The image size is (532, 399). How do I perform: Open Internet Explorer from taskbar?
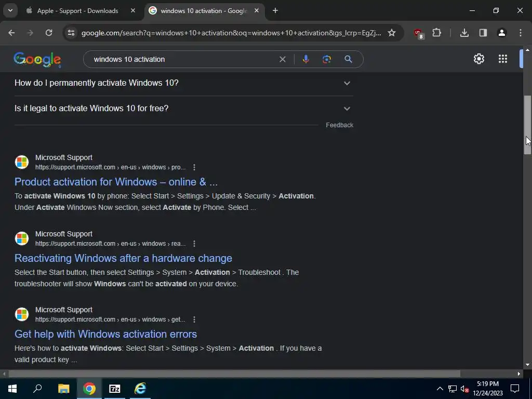[x=140, y=389]
